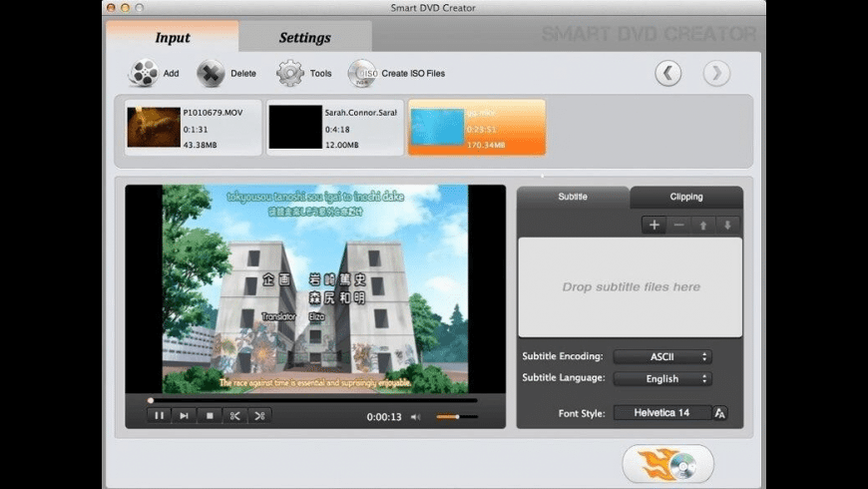This screenshot has width=868, height=489.
Task: Select the Sarah.Connor clip thumbnail
Action: tap(295, 128)
